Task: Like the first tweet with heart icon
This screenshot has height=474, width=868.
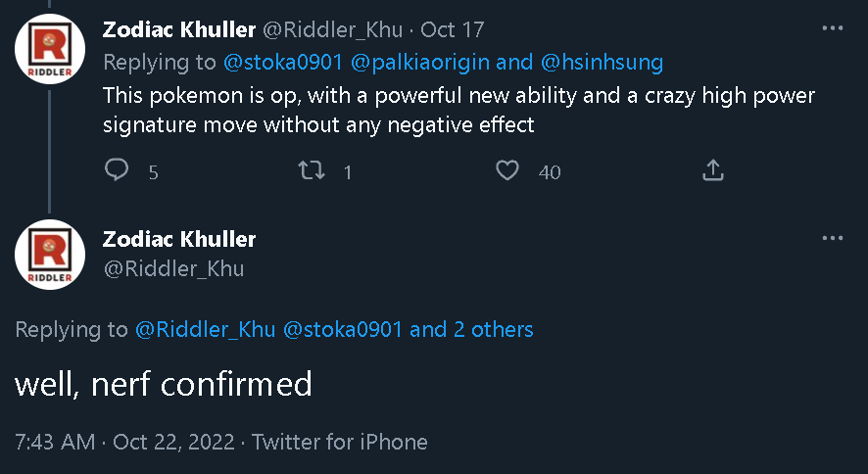Action: 506,171
